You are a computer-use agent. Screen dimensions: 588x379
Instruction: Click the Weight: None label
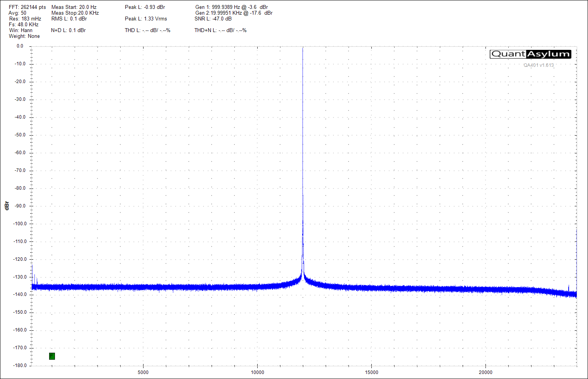click(24, 36)
